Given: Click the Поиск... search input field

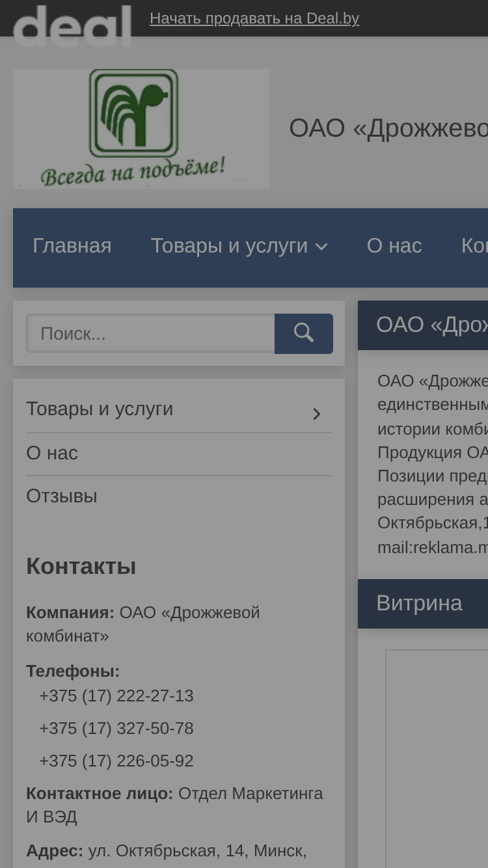Looking at the screenshot, I should pyautogui.click(x=150, y=333).
